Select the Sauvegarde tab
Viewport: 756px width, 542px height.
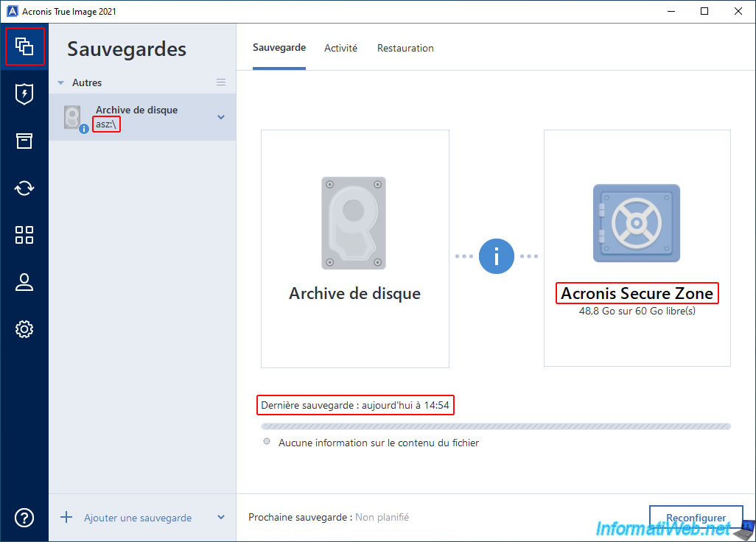click(x=279, y=48)
